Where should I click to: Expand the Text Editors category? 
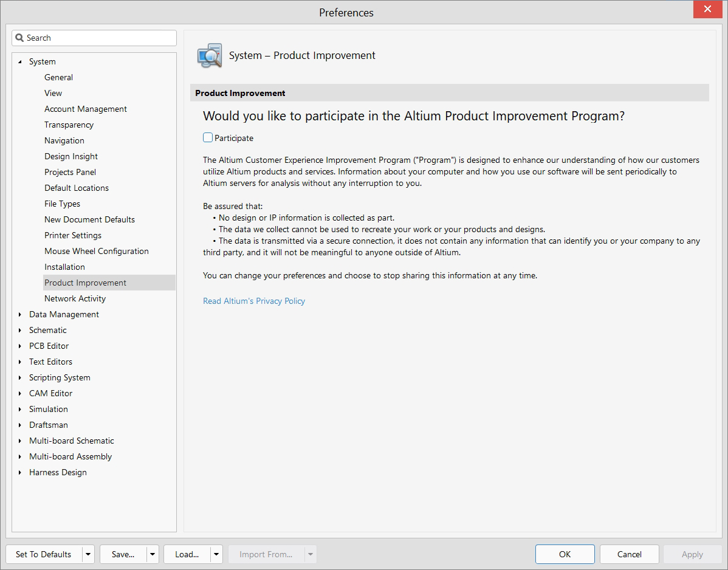[x=20, y=362]
